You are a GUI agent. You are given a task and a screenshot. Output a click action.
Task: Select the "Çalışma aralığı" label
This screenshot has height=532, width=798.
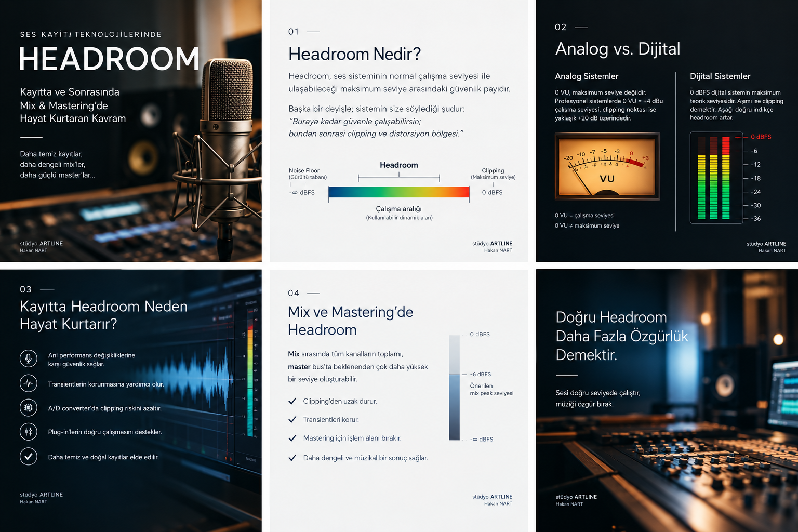[x=399, y=209]
